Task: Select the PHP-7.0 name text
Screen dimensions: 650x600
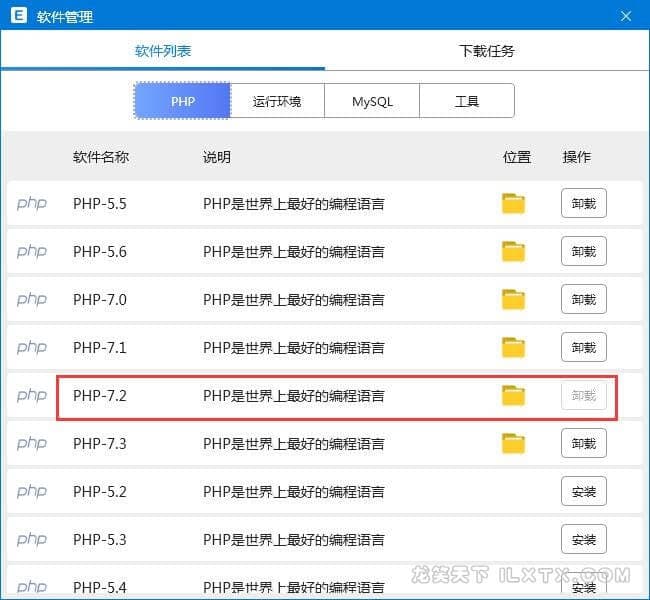Action: coord(99,300)
